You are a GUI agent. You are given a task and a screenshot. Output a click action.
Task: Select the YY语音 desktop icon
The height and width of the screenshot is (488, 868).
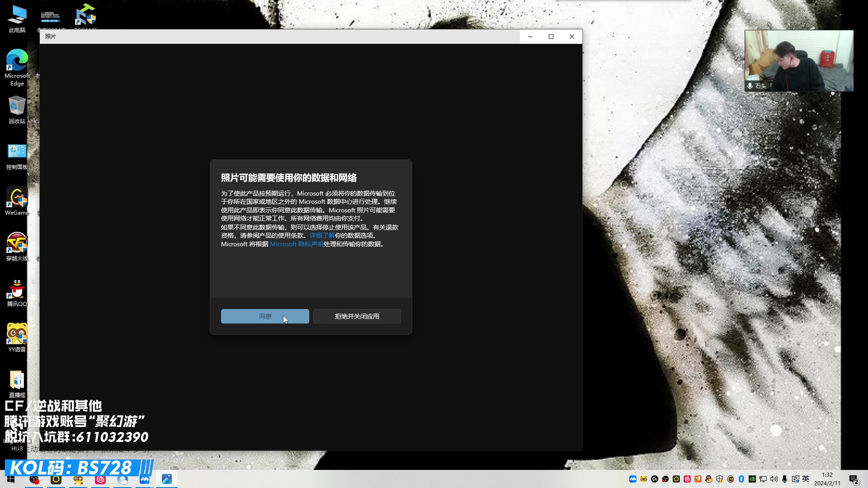17,338
